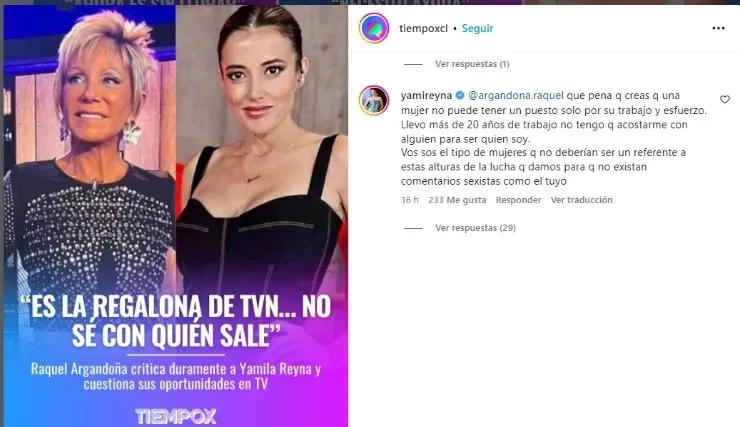
Task: Open the three-dot post options menu
Action: click(x=718, y=28)
